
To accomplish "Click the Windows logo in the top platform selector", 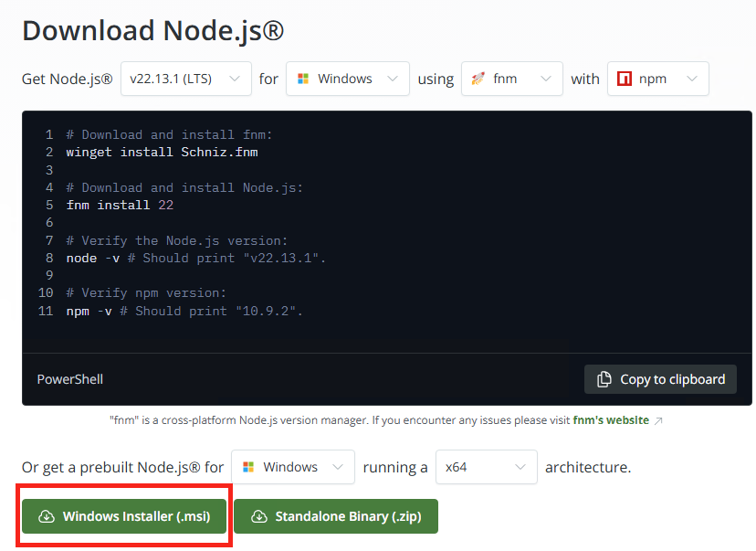I will (x=303, y=79).
